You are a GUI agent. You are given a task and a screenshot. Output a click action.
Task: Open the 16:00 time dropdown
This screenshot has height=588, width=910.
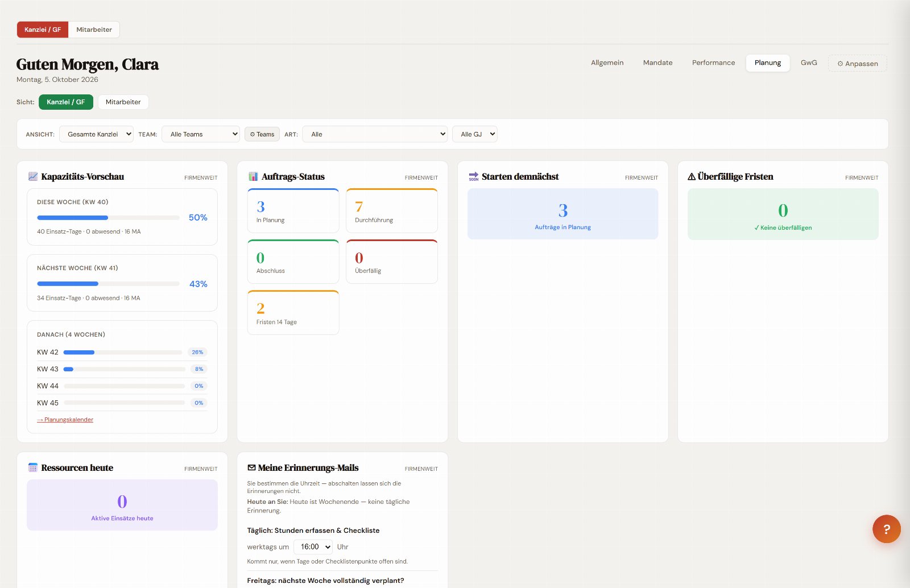[313, 546]
